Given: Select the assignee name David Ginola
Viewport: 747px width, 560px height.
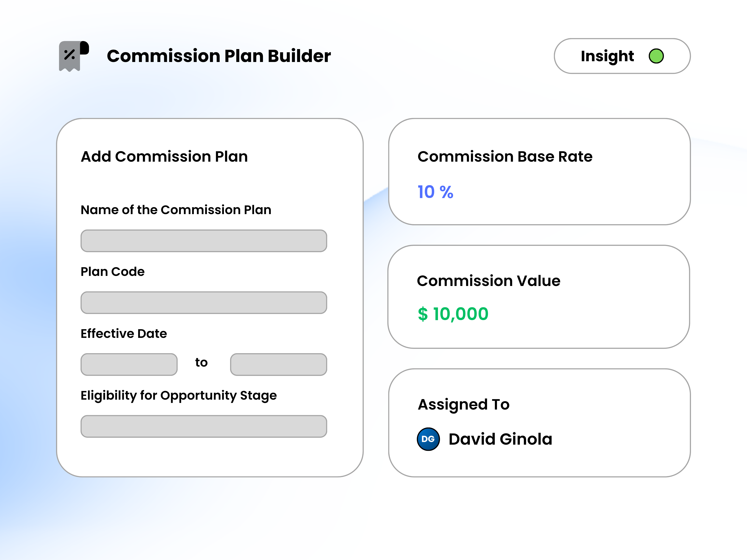Looking at the screenshot, I should [x=500, y=439].
